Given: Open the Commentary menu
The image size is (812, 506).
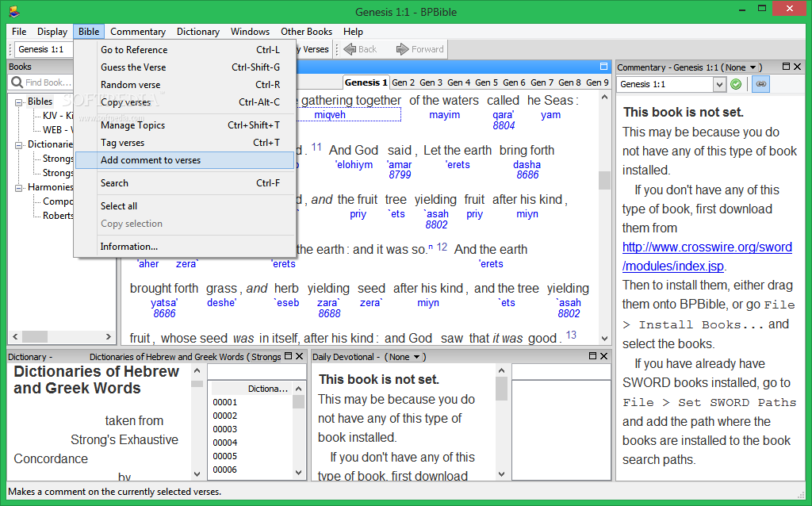Looking at the screenshot, I should [x=138, y=32].
